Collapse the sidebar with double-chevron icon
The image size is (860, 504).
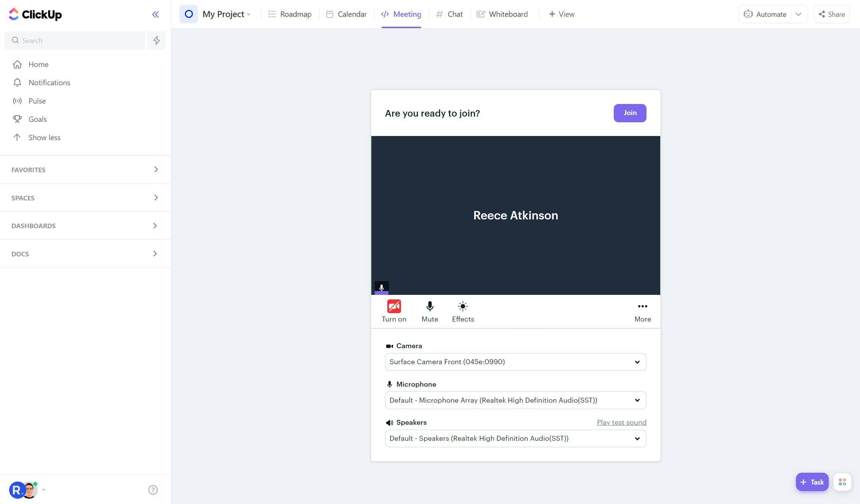click(155, 14)
